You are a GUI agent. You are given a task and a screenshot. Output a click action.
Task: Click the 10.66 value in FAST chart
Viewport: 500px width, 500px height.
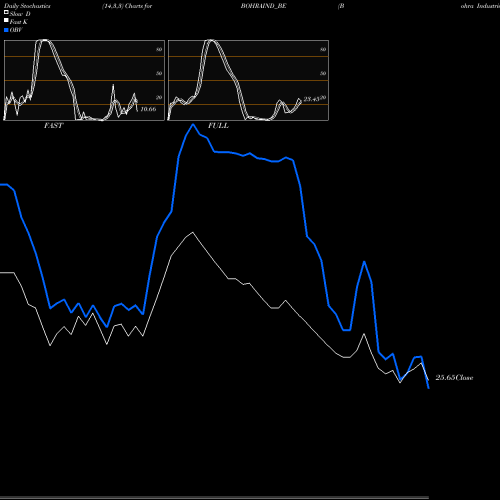click(x=148, y=109)
